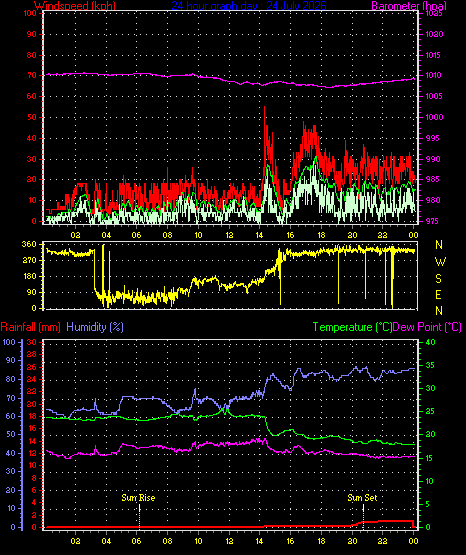Click the 12 hour label under wind graph

(229, 235)
